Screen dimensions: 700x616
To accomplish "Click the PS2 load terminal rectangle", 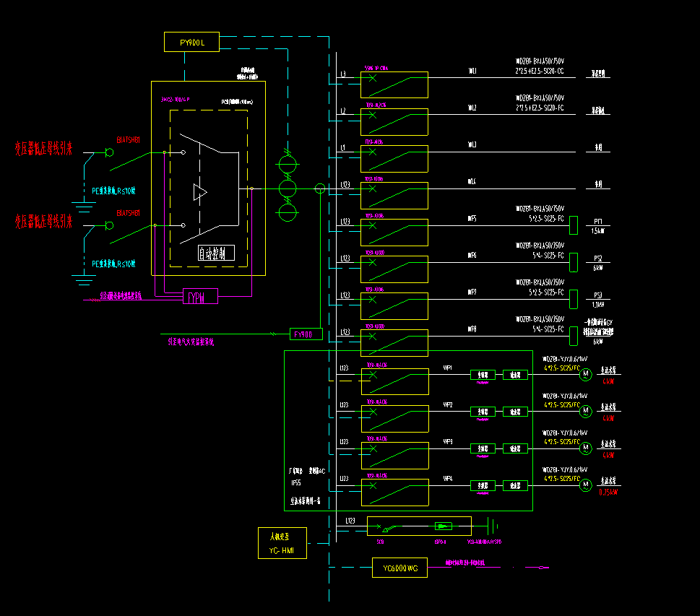I will (574, 262).
